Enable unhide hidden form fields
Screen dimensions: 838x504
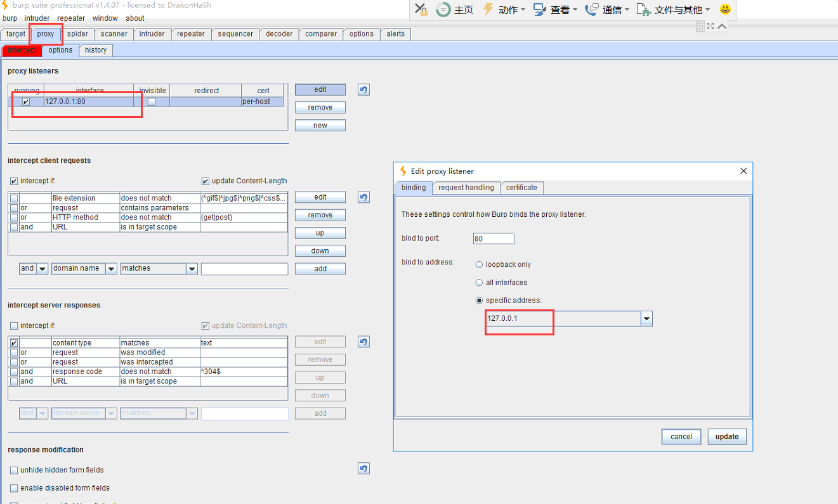coord(14,470)
